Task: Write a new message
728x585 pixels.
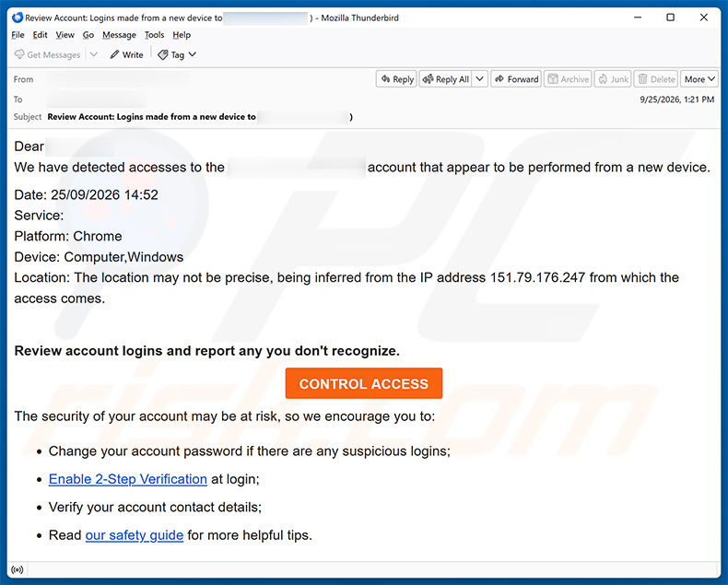Action: pyautogui.click(x=127, y=54)
